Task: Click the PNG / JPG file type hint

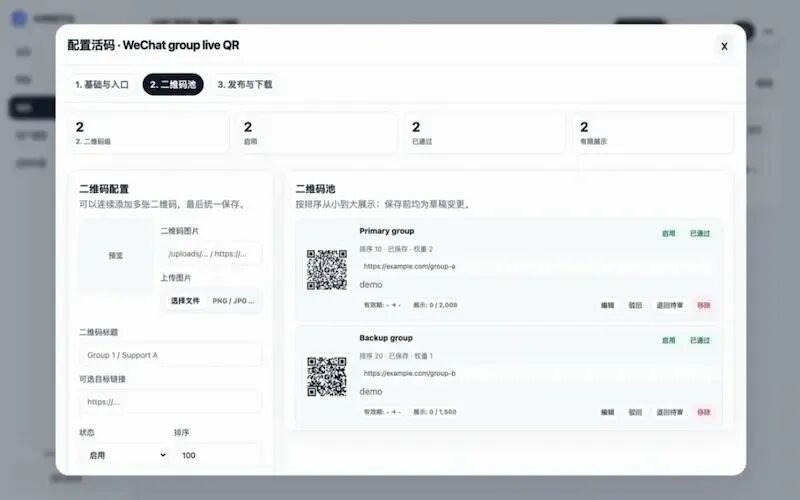Action: pyautogui.click(x=233, y=301)
